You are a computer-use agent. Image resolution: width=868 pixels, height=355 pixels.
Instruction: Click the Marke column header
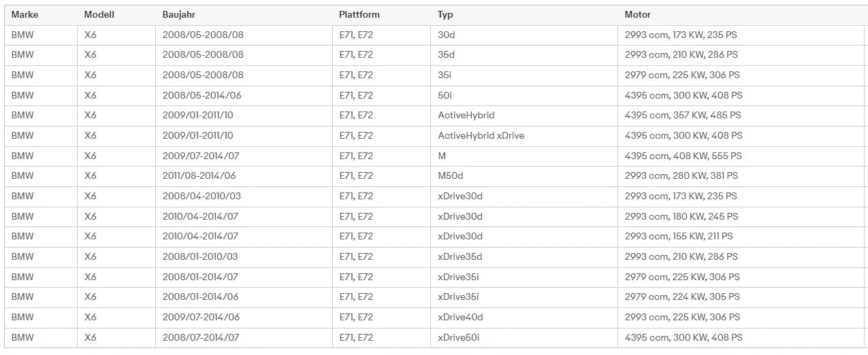(x=25, y=14)
